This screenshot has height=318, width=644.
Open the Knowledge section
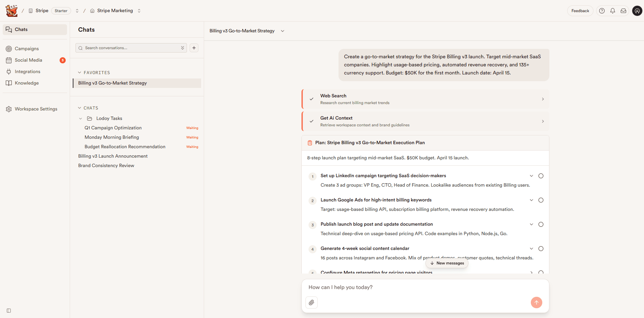click(27, 83)
